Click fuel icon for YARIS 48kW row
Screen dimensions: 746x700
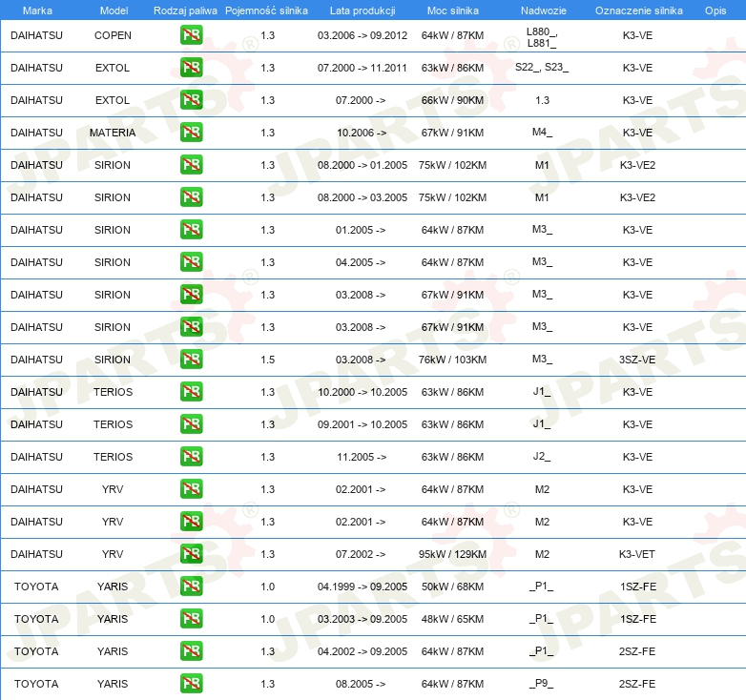tap(191, 618)
